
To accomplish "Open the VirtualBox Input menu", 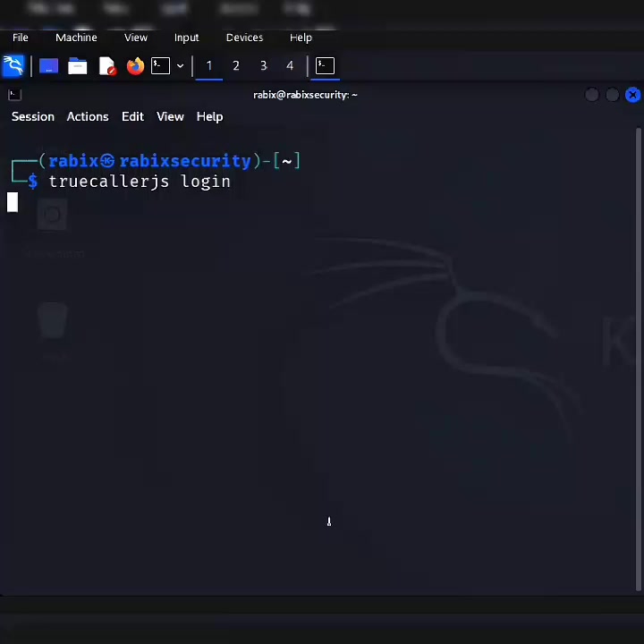I will [186, 38].
